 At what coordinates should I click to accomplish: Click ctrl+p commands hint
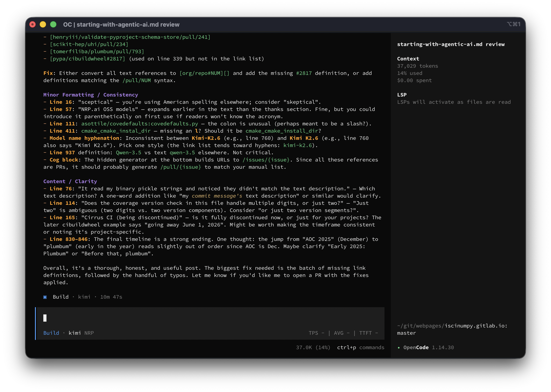[x=361, y=347]
